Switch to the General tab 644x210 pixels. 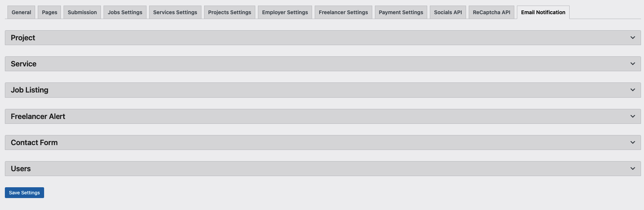click(x=21, y=12)
